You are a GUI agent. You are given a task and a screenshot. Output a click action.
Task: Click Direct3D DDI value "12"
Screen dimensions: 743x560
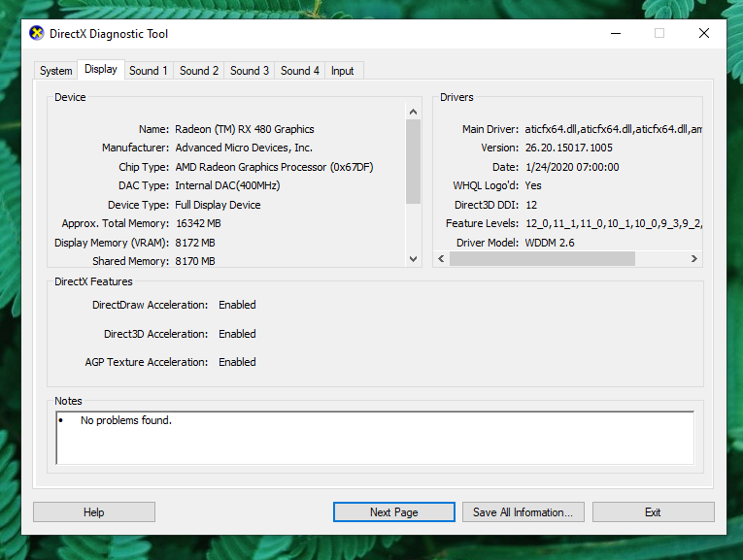click(531, 205)
